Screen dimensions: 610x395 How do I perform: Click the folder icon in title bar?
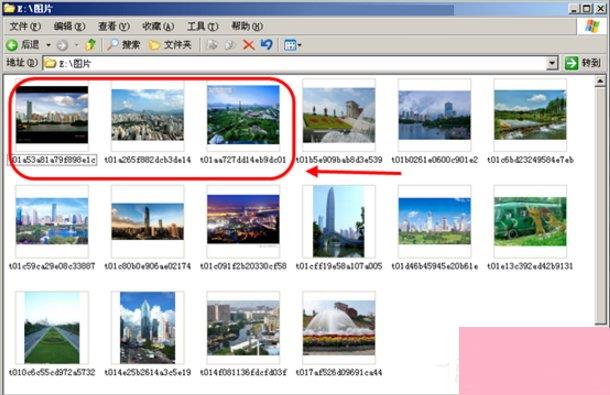[x=9, y=8]
